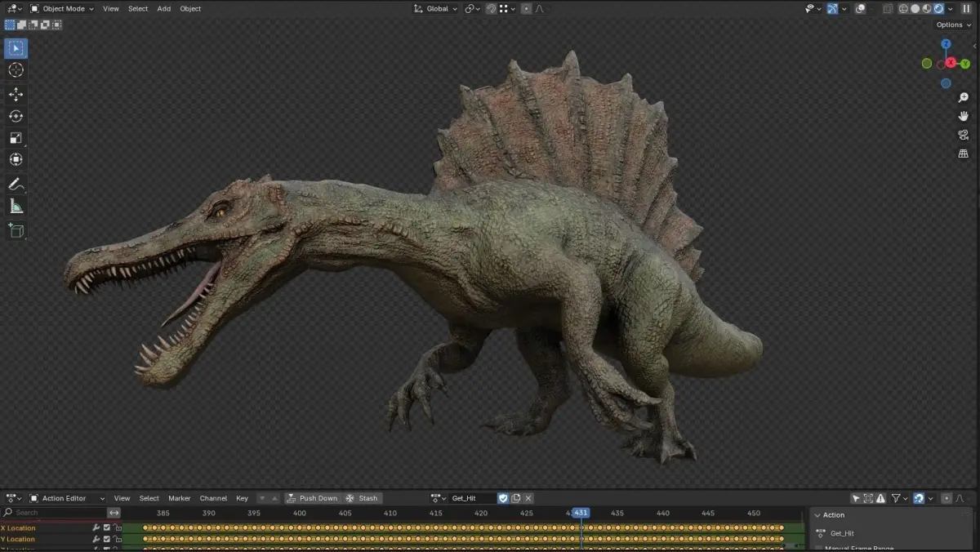
Task: Select the Cursor tool in the toolbar
Action: point(16,70)
